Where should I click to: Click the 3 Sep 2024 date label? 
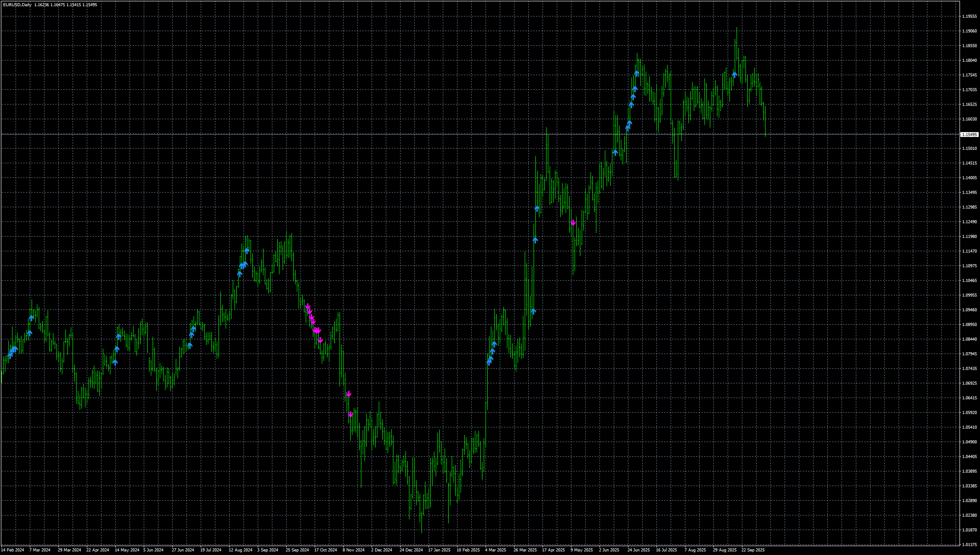tap(267, 550)
